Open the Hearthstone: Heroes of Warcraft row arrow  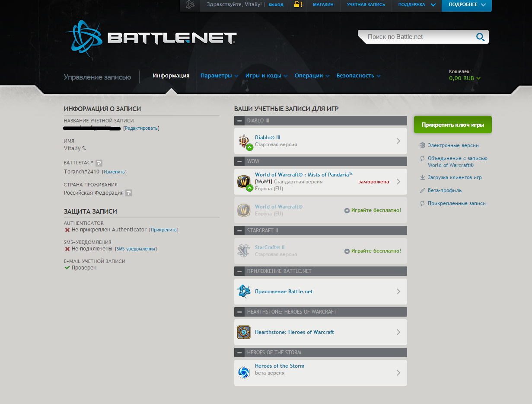(x=398, y=332)
